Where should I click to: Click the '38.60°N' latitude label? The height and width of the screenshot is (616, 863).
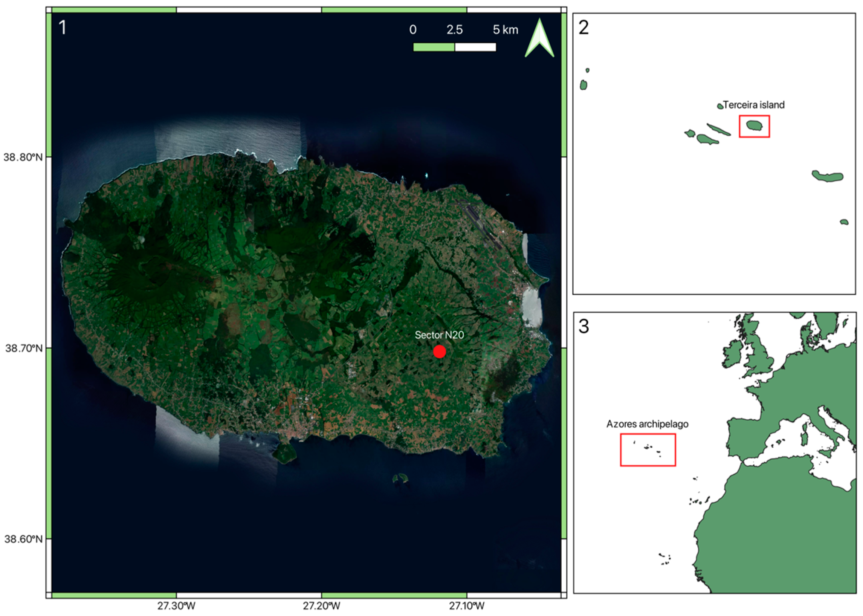click(x=23, y=539)
